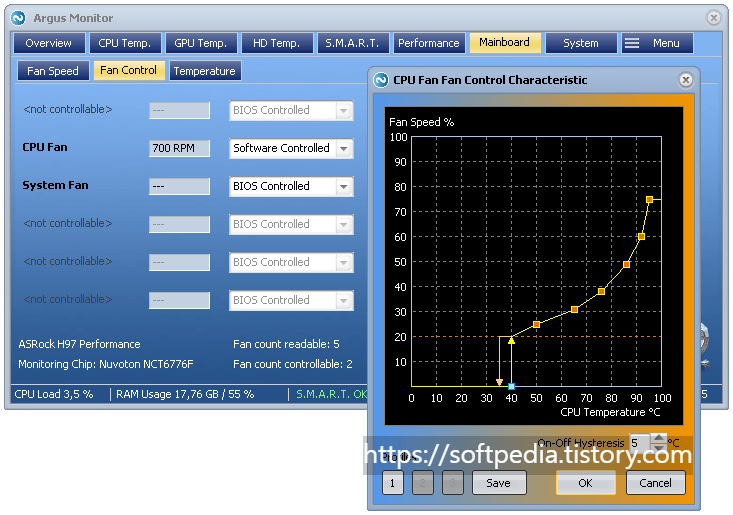Close the CPU Fan Control Characteristic dialog
733x515 pixels.
686,80
